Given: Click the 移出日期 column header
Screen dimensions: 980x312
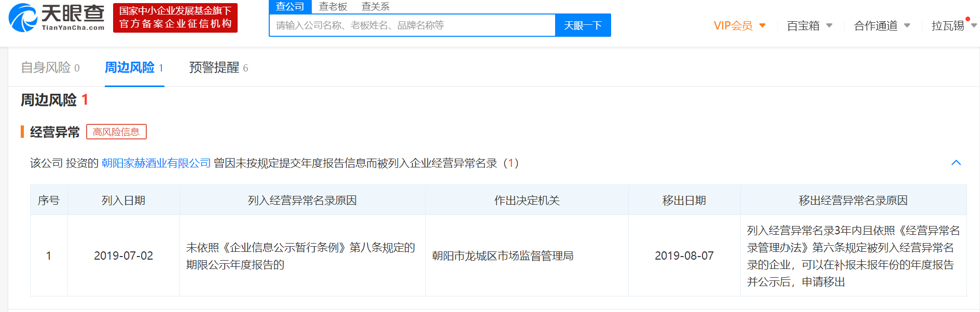Looking at the screenshot, I should (684, 200).
